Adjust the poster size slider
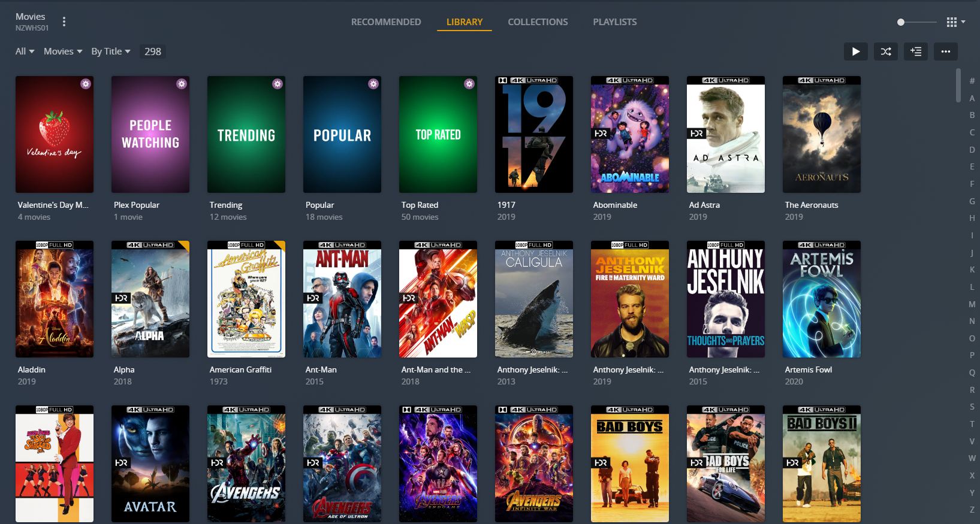The image size is (980, 524). 901,22
